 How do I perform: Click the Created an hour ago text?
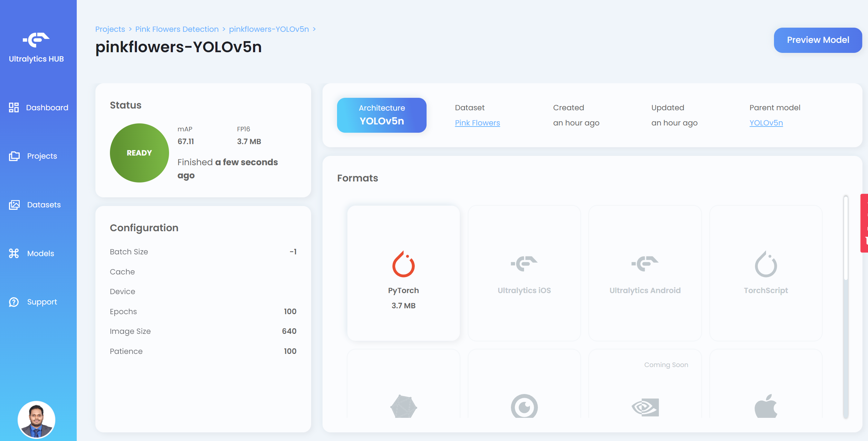(576, 123)
